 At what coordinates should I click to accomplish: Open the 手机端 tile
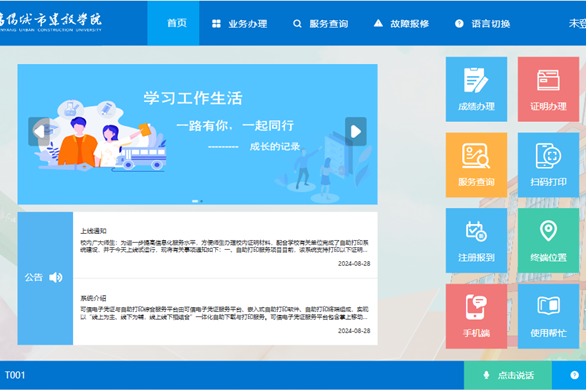pyautogui.click(x=476, y=316)
